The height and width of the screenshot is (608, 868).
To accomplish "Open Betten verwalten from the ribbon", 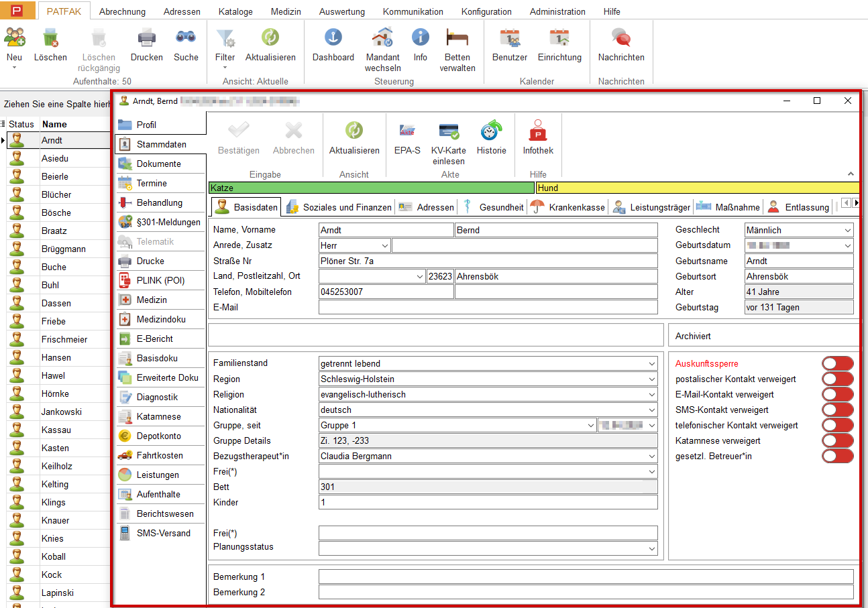I will pos(457,39).
